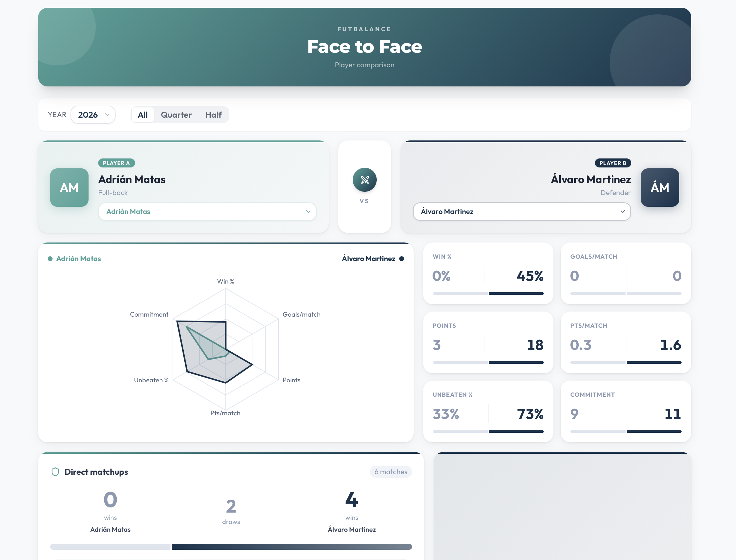Click the Player B badge
Screen dimensions: 736x560
[613, 163]
